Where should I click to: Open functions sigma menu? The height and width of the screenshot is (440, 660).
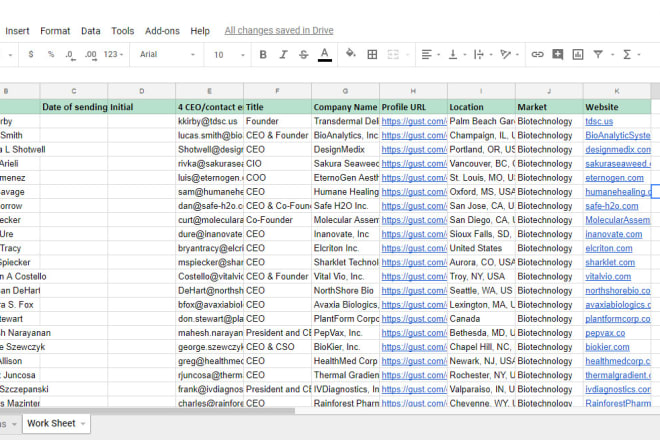pos(627,55)
